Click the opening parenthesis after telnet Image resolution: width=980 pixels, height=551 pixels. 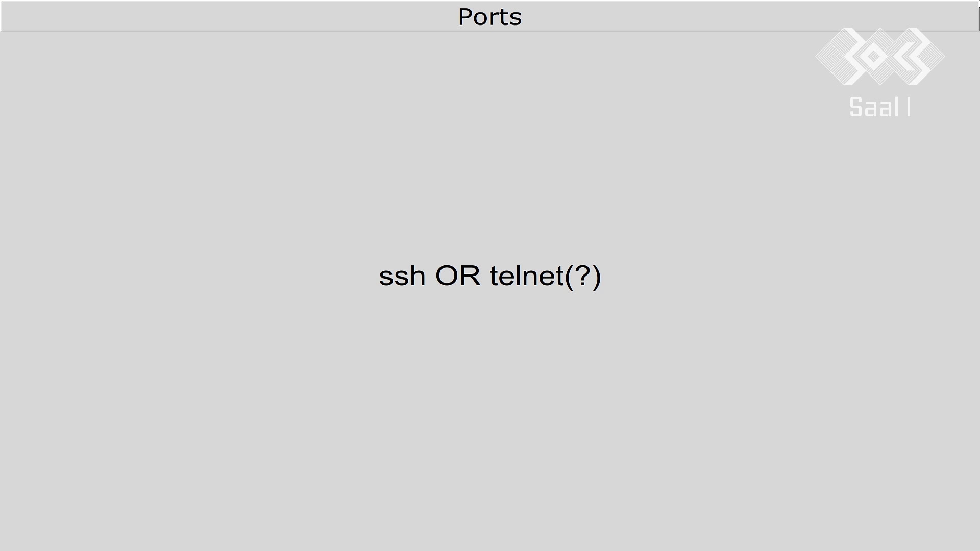(x=569, y=277)
